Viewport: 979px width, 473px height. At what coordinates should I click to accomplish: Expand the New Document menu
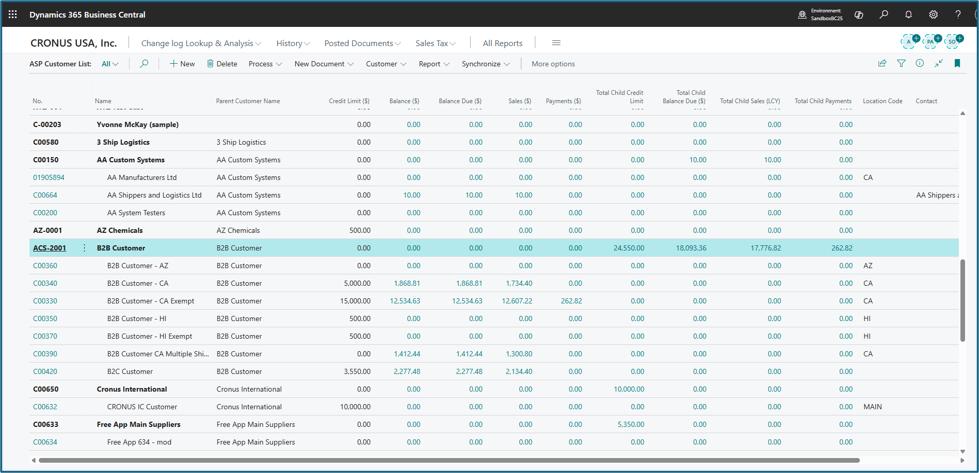tap(324, 64)
